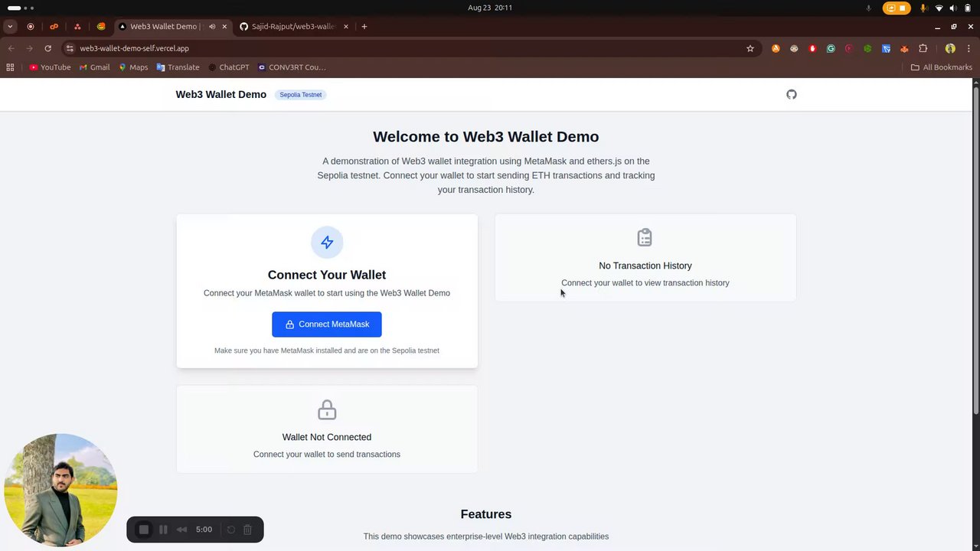Viewport: 980px width, 551px height.
Task: Go back to previous page
Action: [11, 48]
